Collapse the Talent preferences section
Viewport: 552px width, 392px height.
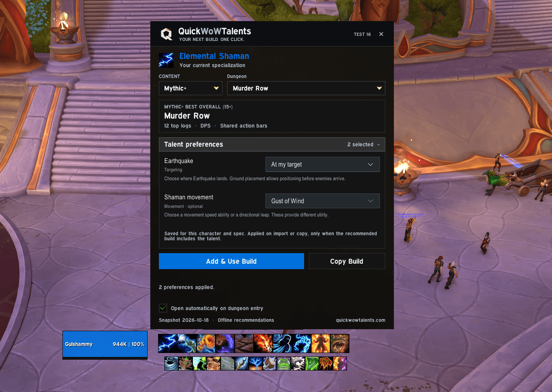pos(272,144)
